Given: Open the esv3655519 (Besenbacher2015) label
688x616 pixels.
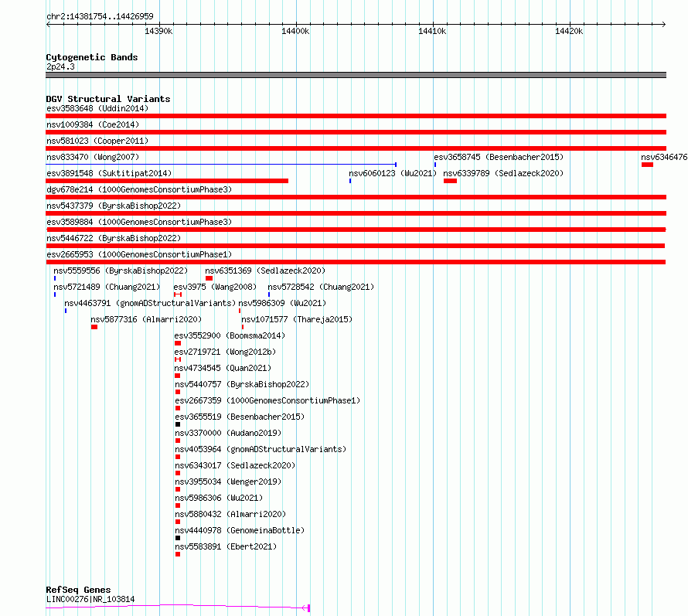Looking at the screenshot, I should (x=240, y=417).
